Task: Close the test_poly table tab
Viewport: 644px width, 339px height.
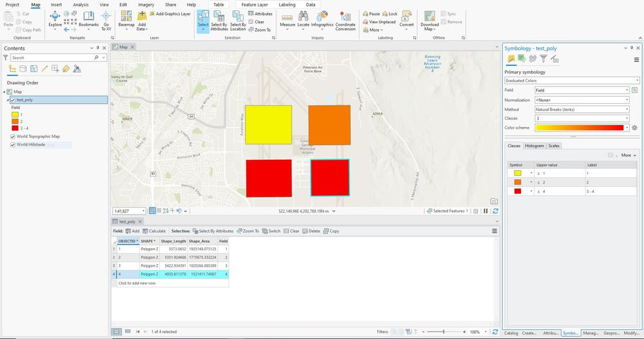Action: 140,222
